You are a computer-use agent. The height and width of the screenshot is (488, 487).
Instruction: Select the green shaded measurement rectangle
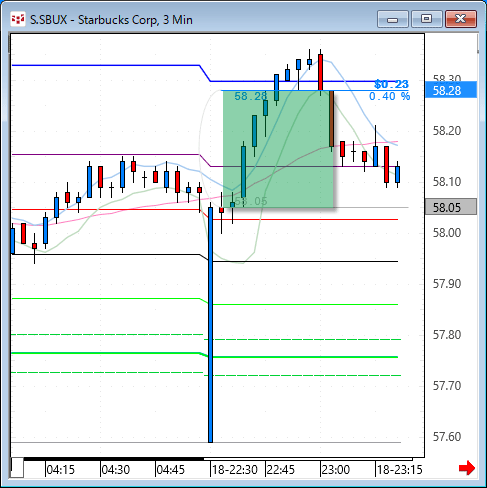point(278,149)
